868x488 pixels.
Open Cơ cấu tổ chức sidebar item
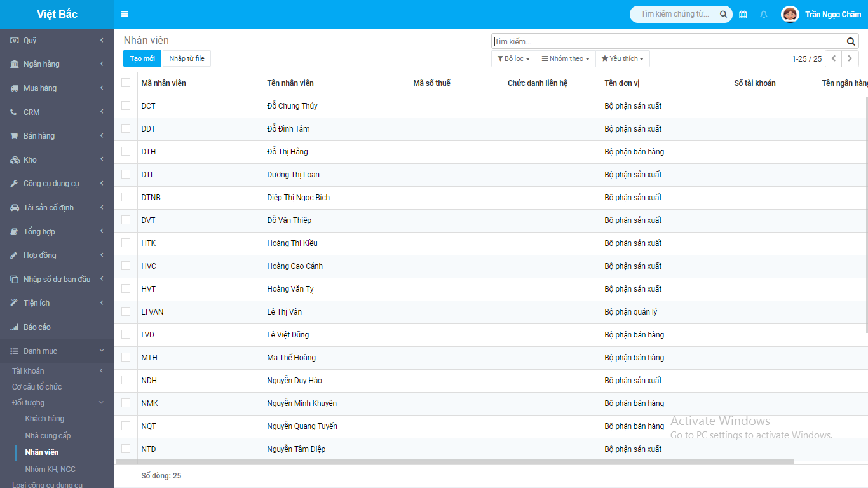coord(37,387)
